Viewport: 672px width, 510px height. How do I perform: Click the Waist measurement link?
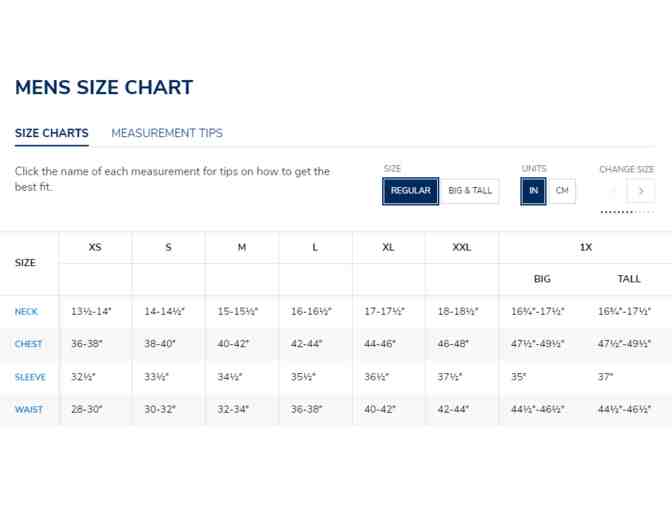(x=28, y=410)
